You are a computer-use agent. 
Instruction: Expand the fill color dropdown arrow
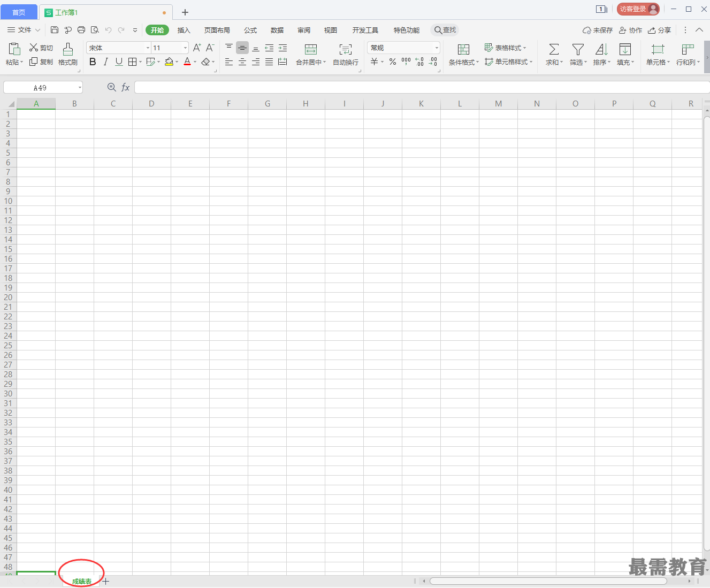pyautogui.click(x=177, y=62)
